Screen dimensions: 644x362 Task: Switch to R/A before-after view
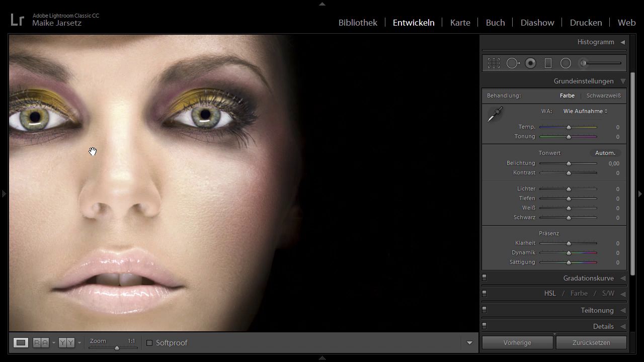tap(41, 342)
